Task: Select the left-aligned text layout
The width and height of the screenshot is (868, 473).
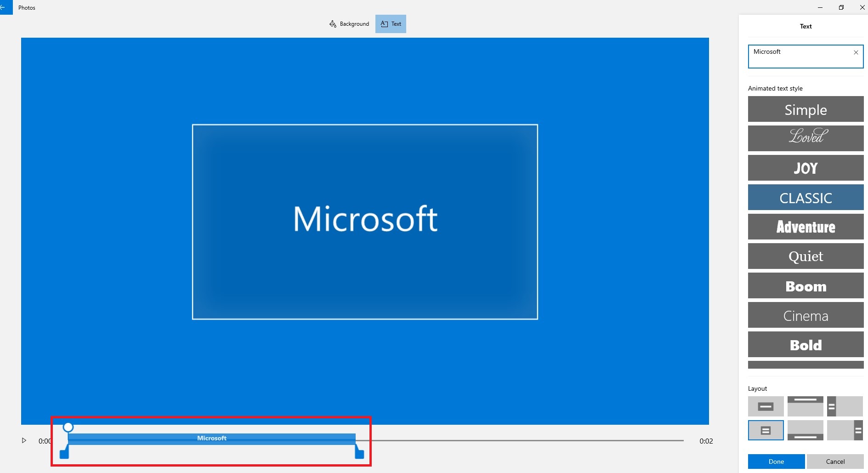Action: pos(845,406)
